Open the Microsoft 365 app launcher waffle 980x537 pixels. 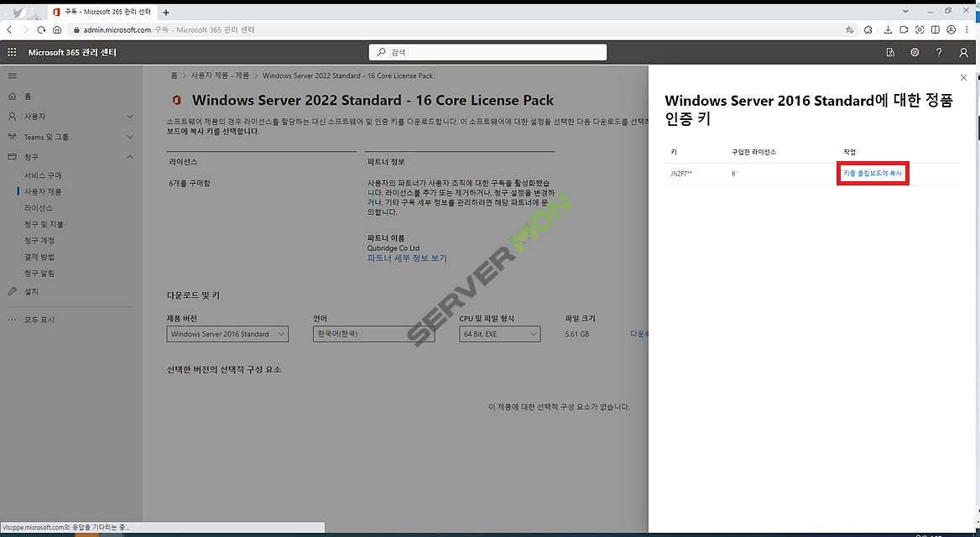coord(12,53)
